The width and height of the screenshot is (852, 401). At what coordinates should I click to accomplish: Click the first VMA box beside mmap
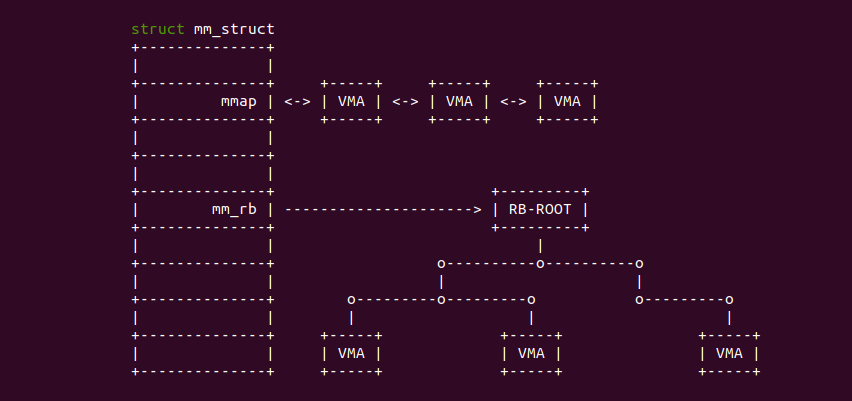pos(351,101)
